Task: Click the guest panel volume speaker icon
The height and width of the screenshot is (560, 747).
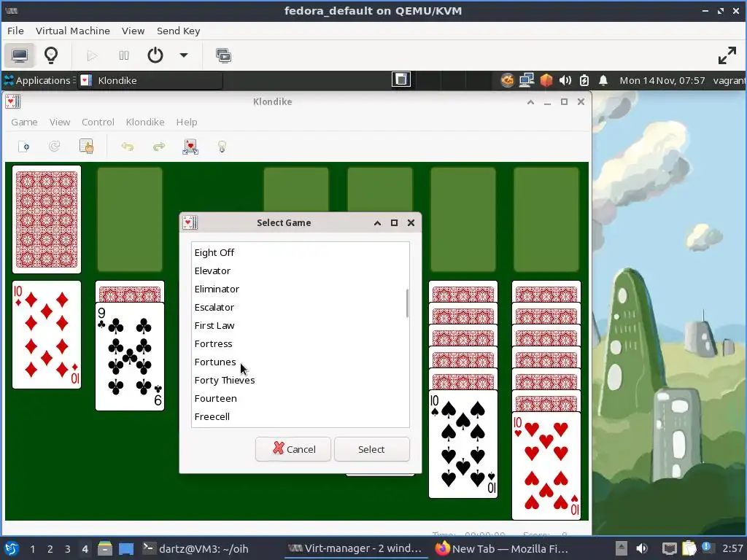Action: point(565,80)
